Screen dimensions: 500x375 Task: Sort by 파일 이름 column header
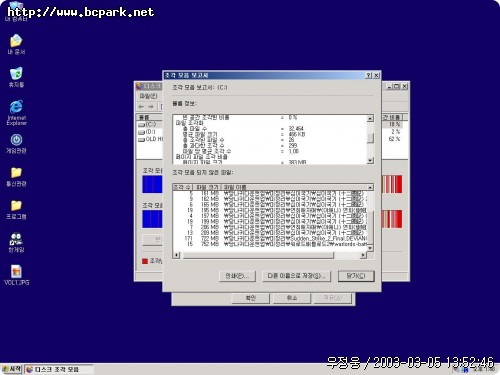click(293, 187)
